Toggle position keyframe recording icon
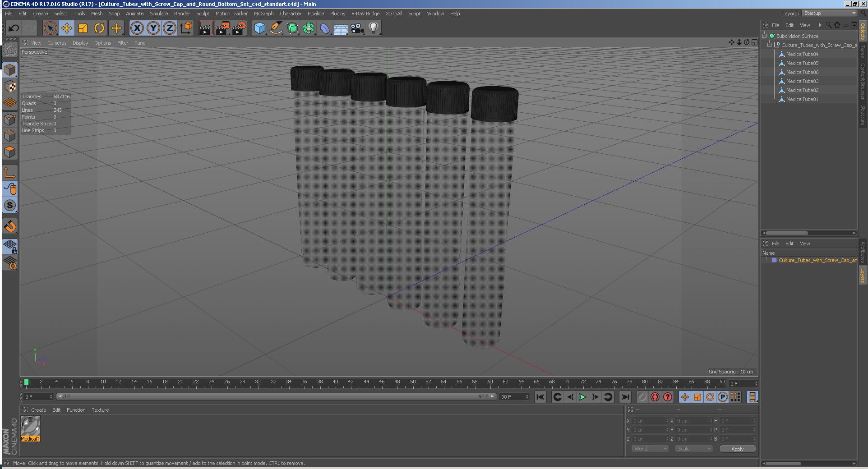Viewport: 868px width, 469px height. pos(685,397)
